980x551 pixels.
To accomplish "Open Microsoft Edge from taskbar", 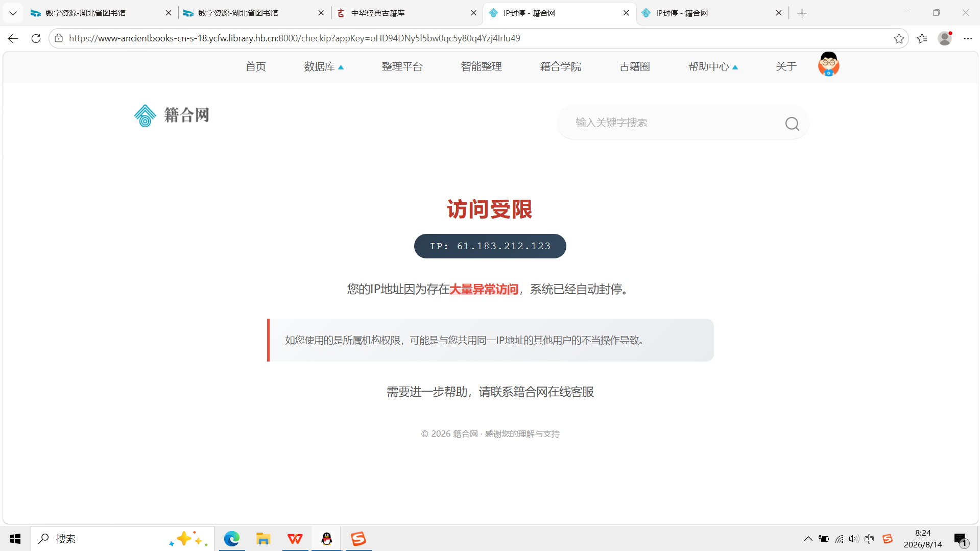I will 232,539.
